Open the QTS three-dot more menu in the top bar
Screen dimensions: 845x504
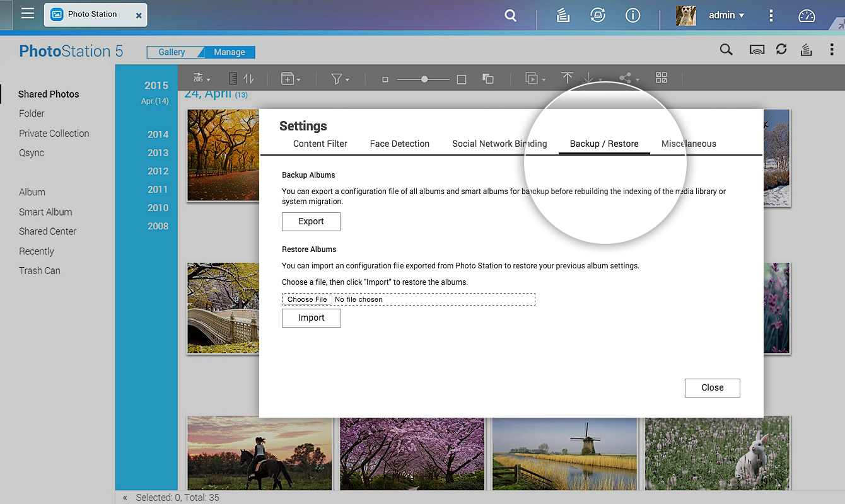[x=771, y=16]
